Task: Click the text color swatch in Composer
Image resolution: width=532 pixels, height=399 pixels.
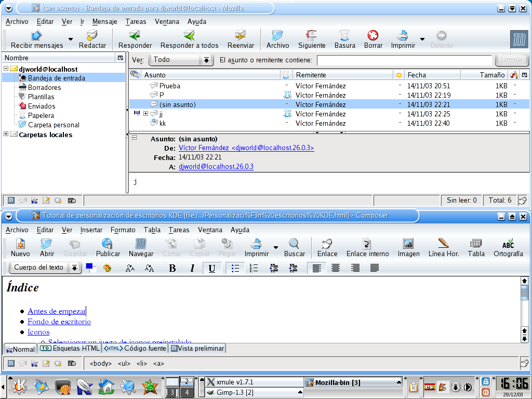Action: pos(89,267)
